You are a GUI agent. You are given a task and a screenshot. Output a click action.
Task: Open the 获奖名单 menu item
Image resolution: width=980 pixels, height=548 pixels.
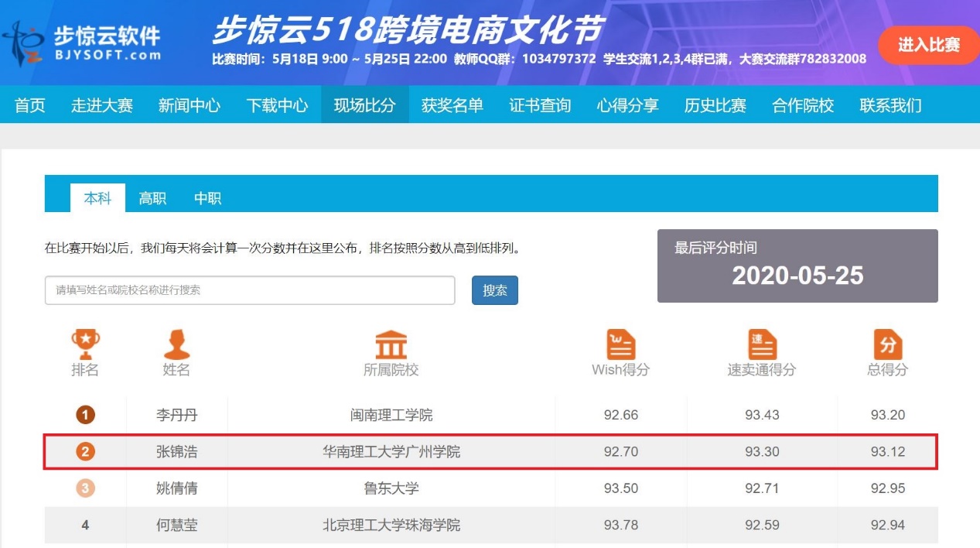tap(452, 105)
